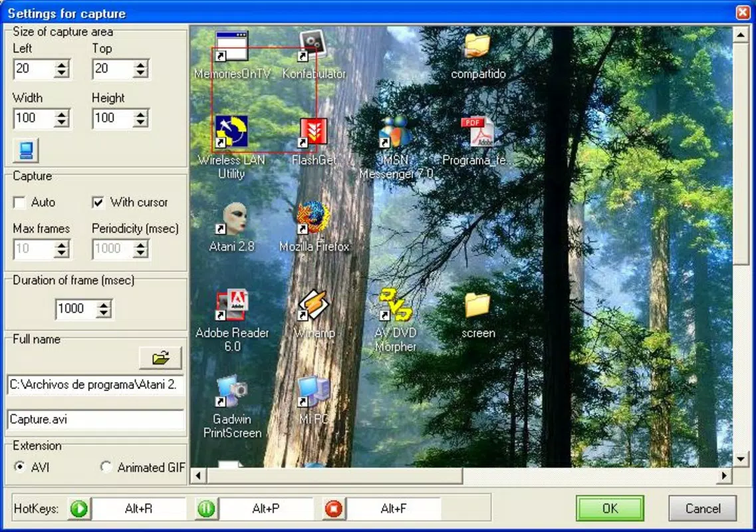Increase the Left value with up arrow
The height and width of the screenshot is (532, 756).
[x=61, y=64]
